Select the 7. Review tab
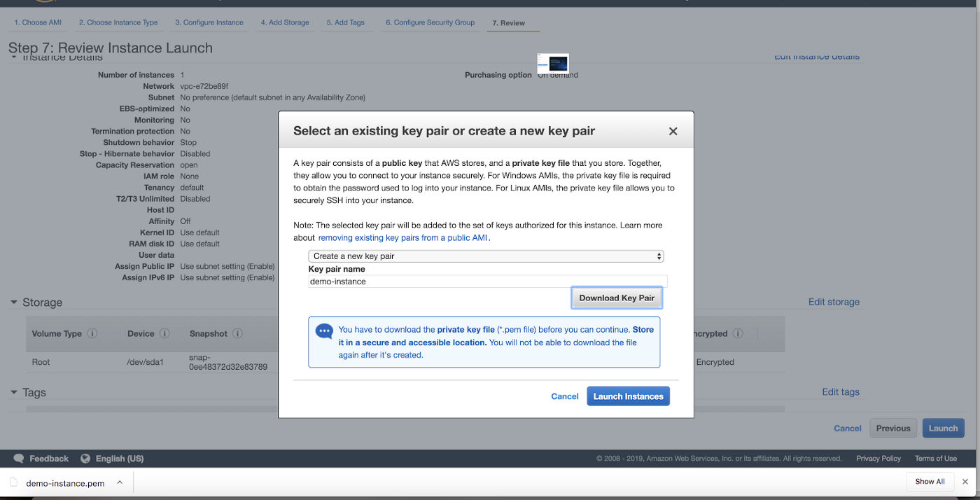 coord(509,23)
